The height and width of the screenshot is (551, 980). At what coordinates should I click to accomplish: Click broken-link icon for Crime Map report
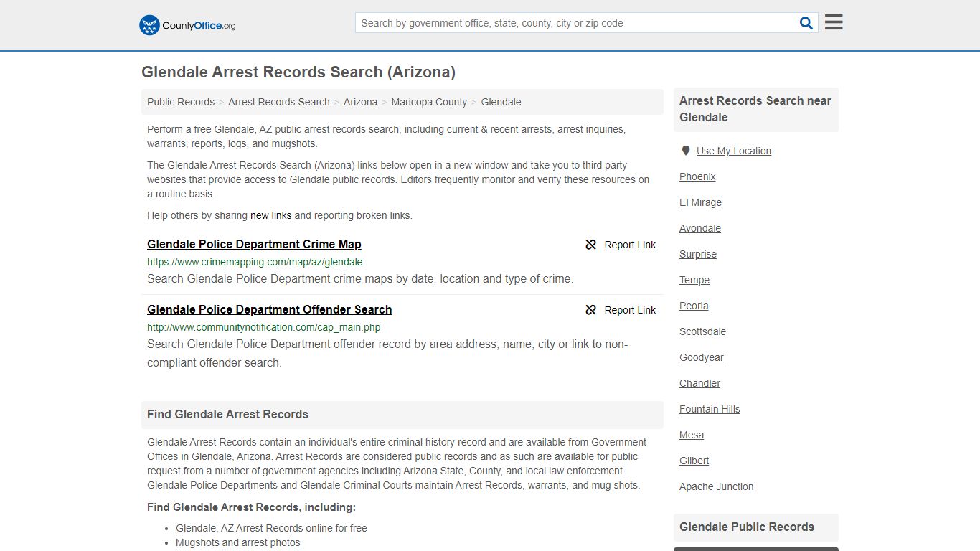point(591,245)
